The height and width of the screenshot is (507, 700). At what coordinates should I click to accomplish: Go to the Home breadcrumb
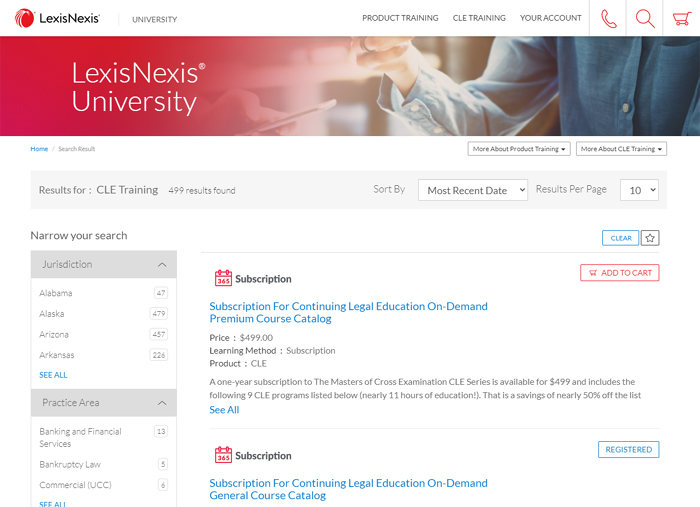point(39,149)
